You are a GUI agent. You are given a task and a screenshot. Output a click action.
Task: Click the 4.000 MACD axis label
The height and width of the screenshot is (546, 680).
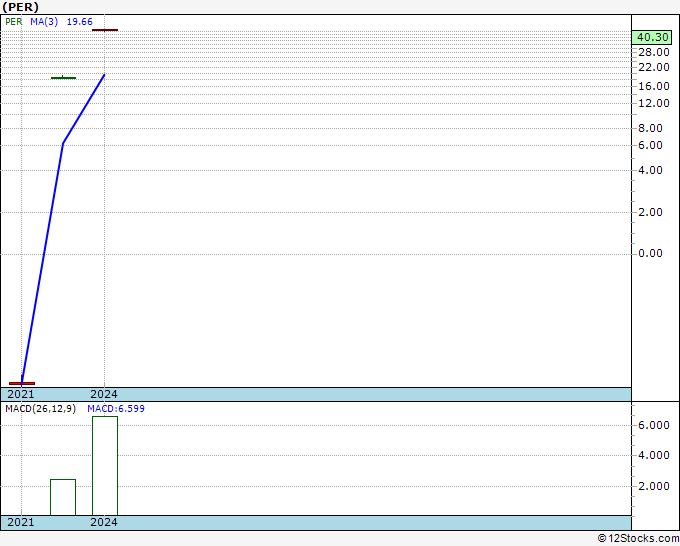click(654, 455)
